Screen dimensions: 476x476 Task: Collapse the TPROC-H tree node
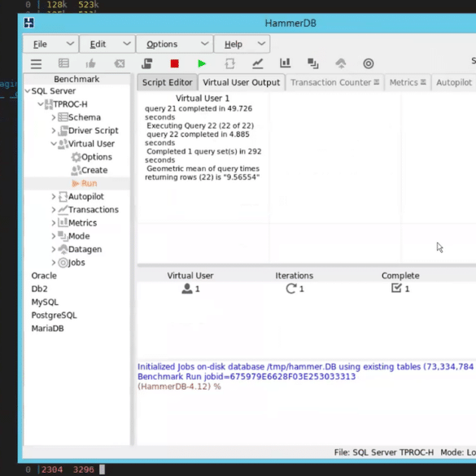coord(41,104)
